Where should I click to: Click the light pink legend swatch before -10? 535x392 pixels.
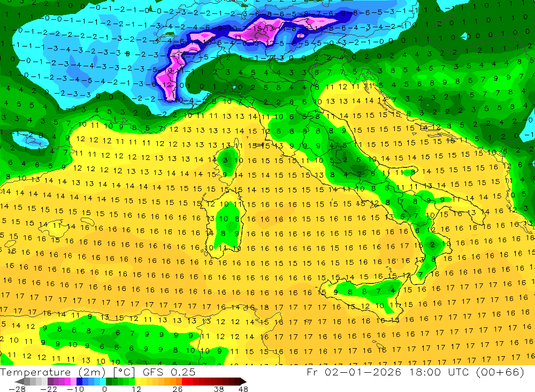click(x=74, y=381)
